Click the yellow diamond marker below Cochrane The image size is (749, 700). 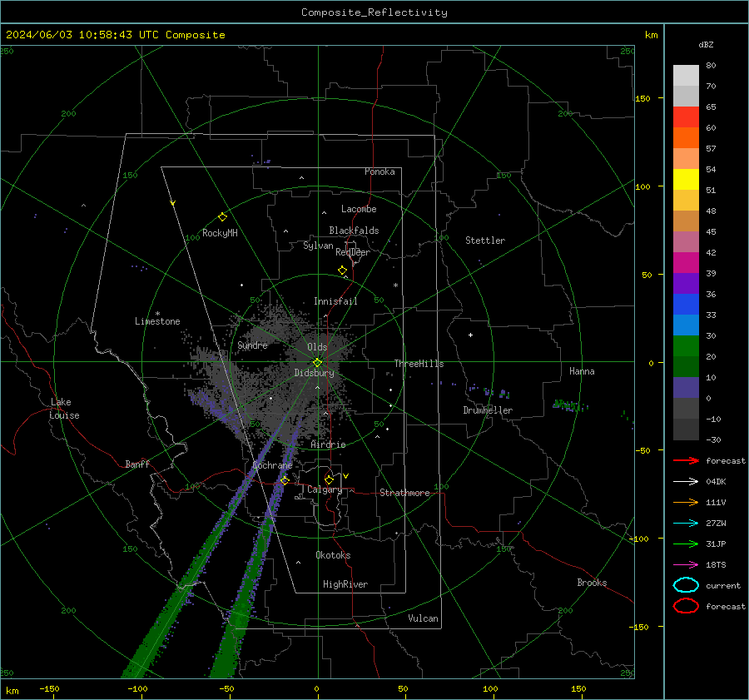click(x=285, y=480)
